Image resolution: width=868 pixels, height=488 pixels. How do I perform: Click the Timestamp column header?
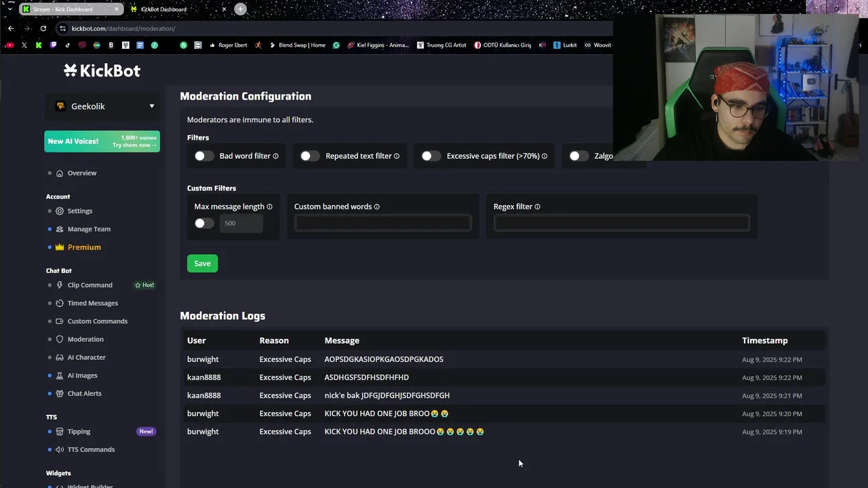pyautogui.click(x=765, y=340)
